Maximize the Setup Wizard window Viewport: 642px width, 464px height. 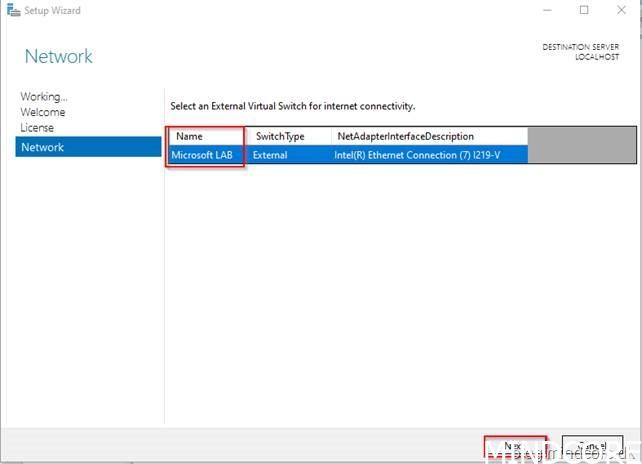[584, 11]
